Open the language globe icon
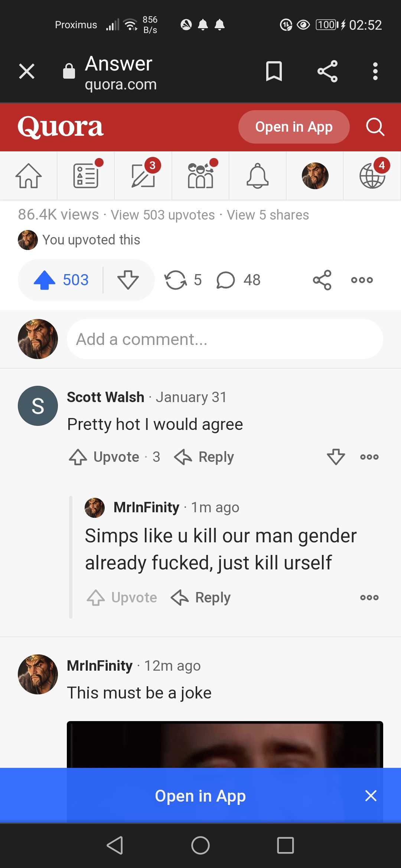Viewport: 401px width, 868px height. pos(372,176)
